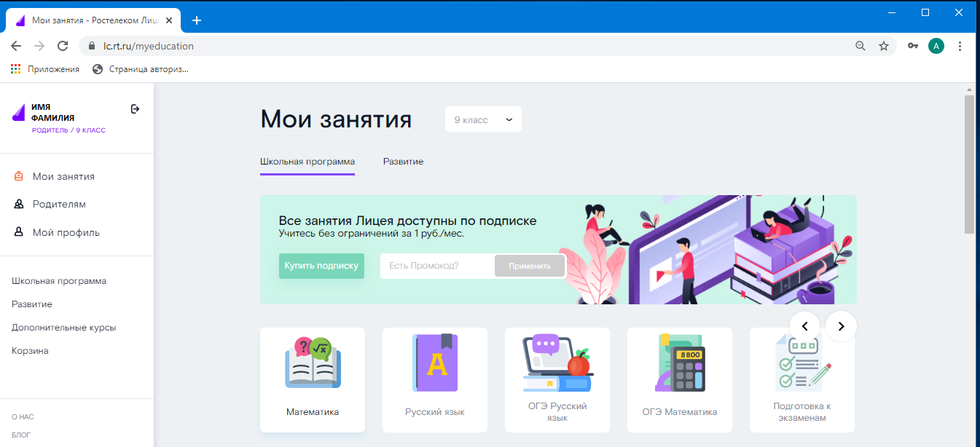The width and height of the screenshot is (980, 447).
Task: Open the saved passwords key icon
Action: pos(912,46)
